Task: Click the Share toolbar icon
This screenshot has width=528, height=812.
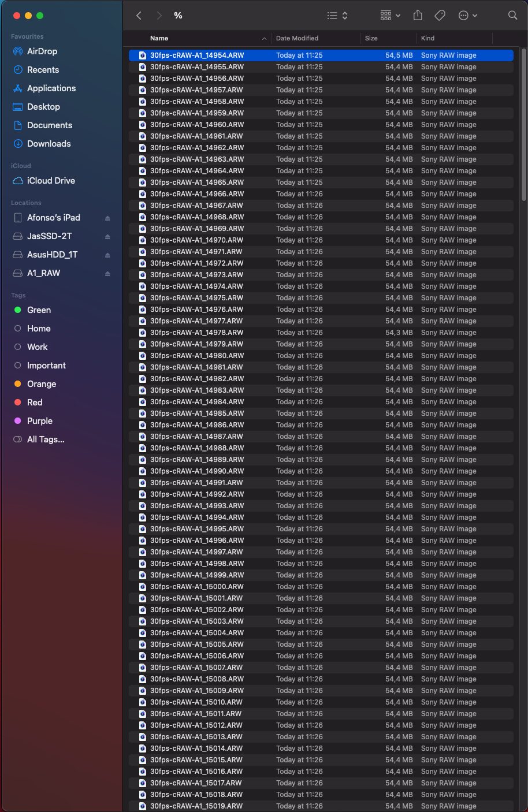Action: tap(418, 16)
